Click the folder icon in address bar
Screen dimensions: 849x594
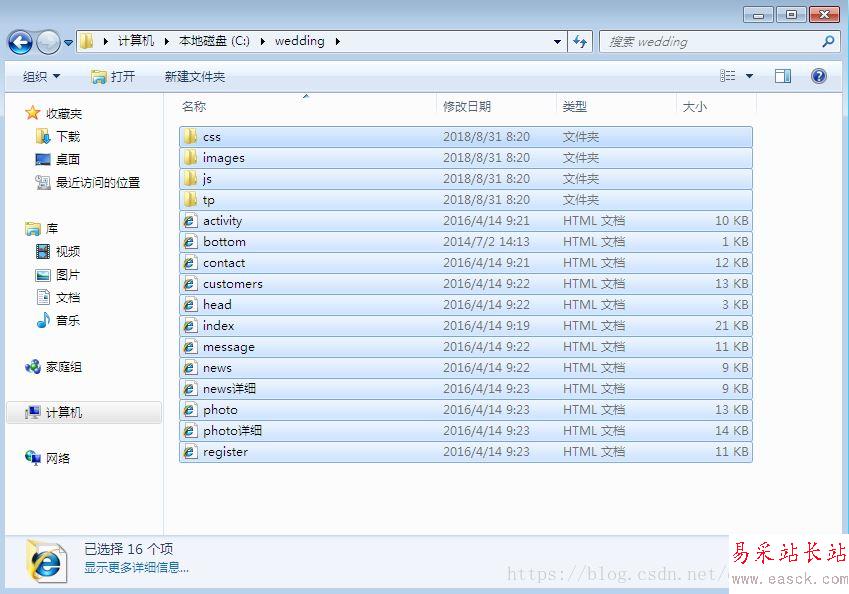tap(86, 41)
